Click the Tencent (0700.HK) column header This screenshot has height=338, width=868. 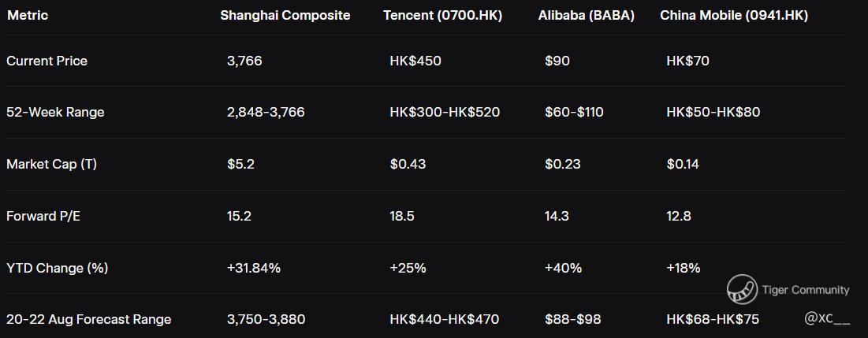(442, 15)
